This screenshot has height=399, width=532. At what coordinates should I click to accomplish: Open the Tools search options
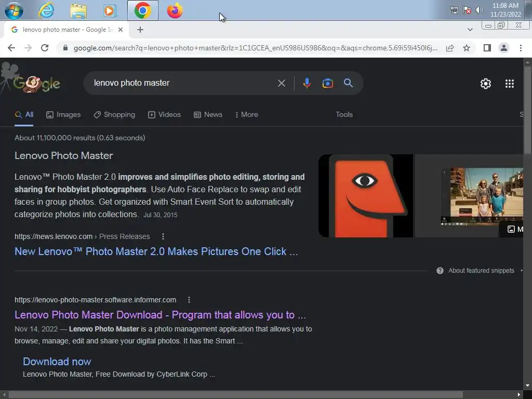click(344, 115)
